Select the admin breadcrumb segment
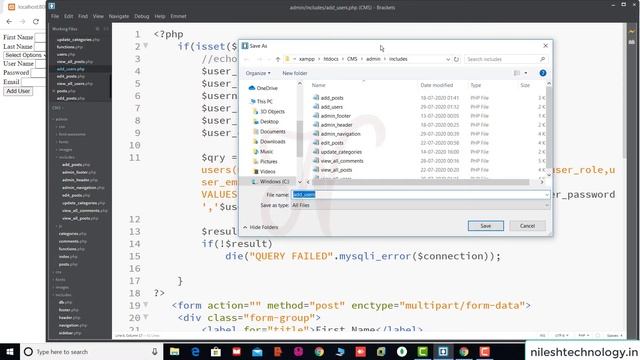The image size is (640, 360). (x=373, y=59)
